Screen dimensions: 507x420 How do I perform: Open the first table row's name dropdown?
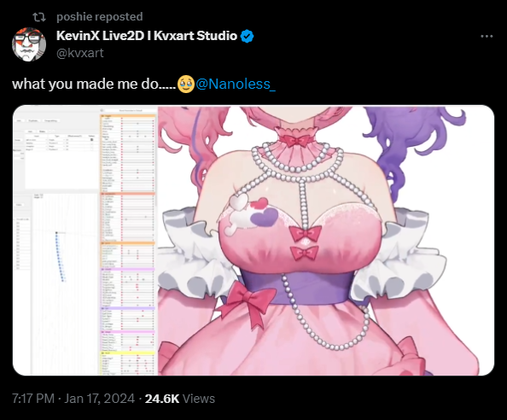point(36,140)
